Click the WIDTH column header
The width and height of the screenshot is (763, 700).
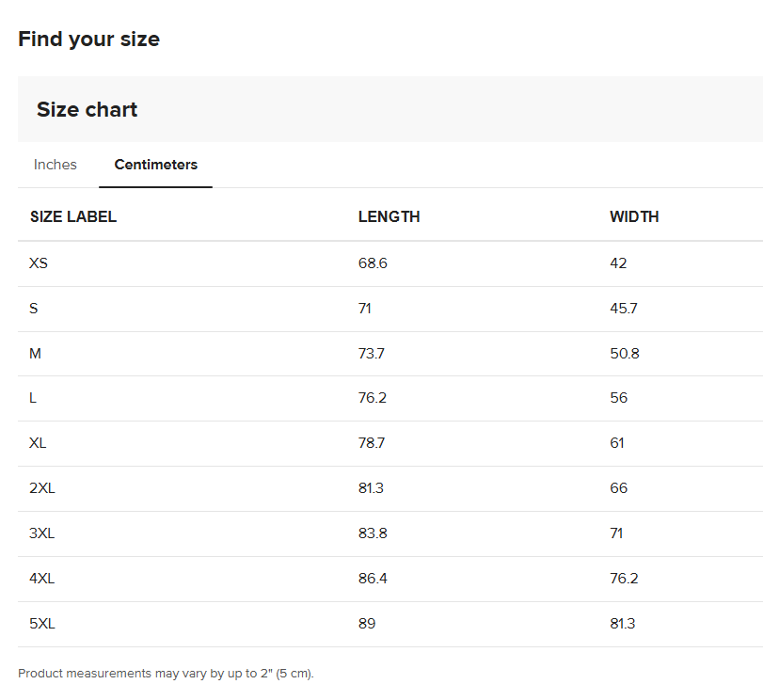click(x=634, y=216)
